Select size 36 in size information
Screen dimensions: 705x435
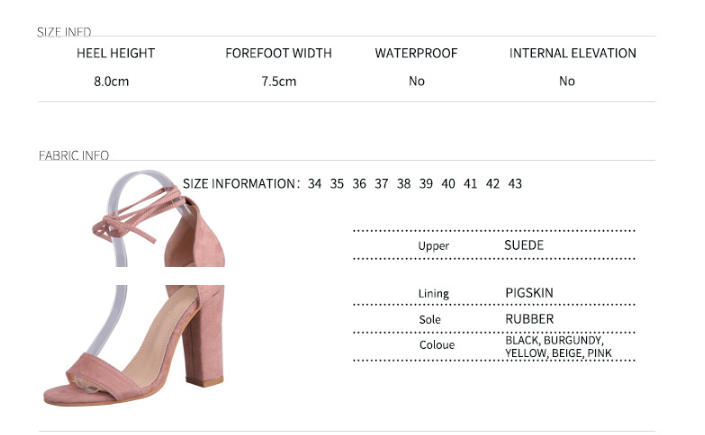point(359,184)
